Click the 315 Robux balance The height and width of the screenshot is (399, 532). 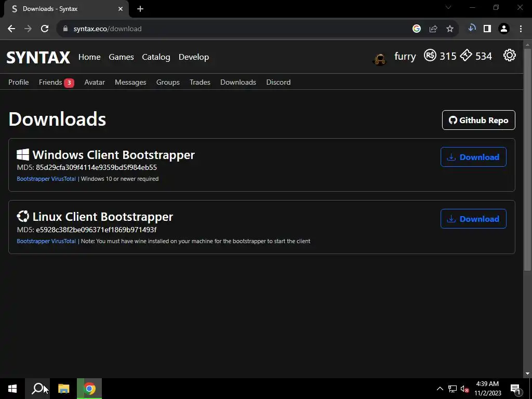pos(448,56)
